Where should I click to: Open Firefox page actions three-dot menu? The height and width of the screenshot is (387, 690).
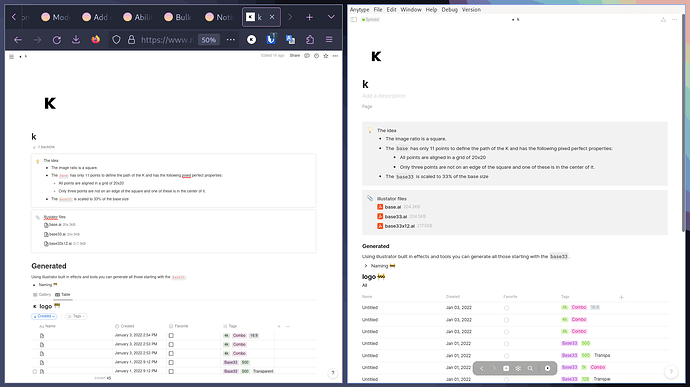click(x=231, y=40)
